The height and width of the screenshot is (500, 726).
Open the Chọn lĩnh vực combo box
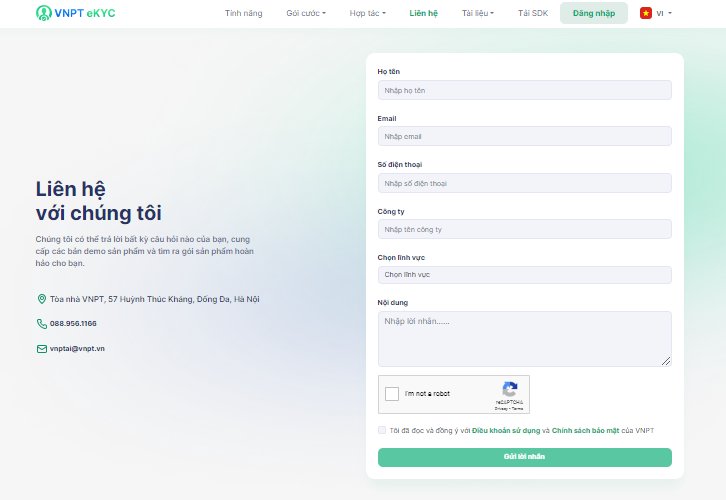[x=525, y=275]
